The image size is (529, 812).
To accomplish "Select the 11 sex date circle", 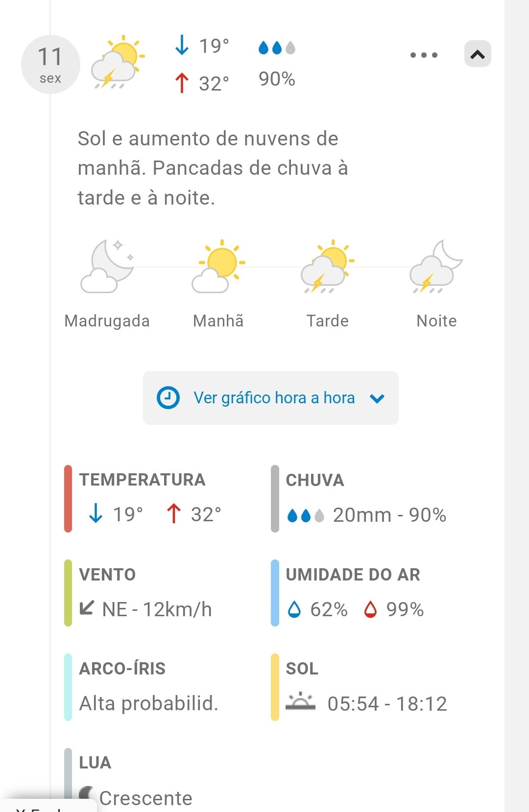I will (50, 64).
